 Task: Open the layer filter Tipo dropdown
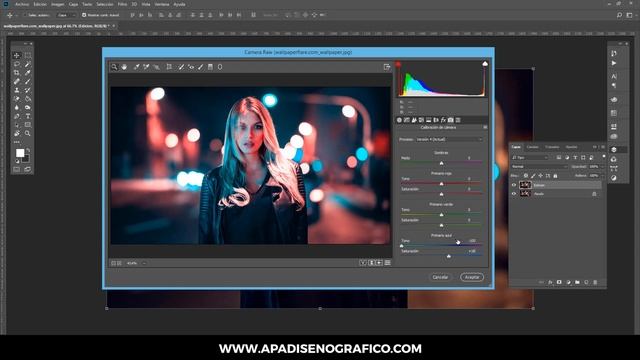point(530,158)
